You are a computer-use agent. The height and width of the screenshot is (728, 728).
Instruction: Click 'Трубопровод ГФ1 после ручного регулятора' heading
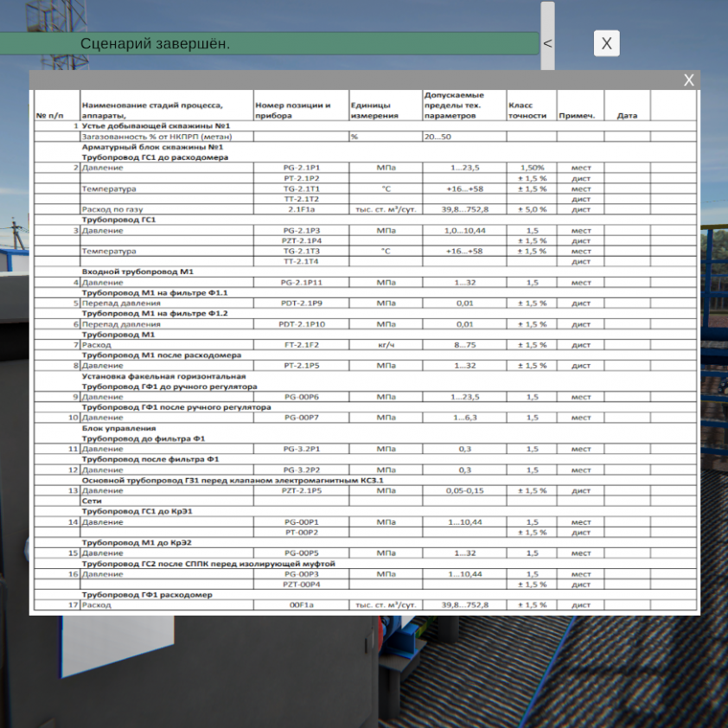click(x=176, y=407)
